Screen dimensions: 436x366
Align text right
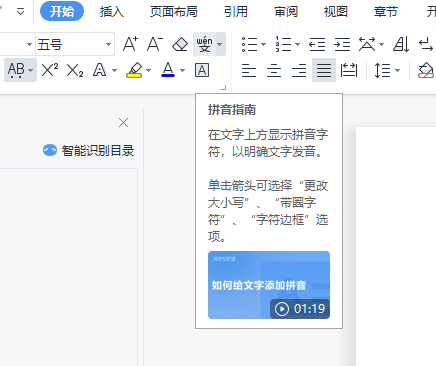tap(299, 70)
